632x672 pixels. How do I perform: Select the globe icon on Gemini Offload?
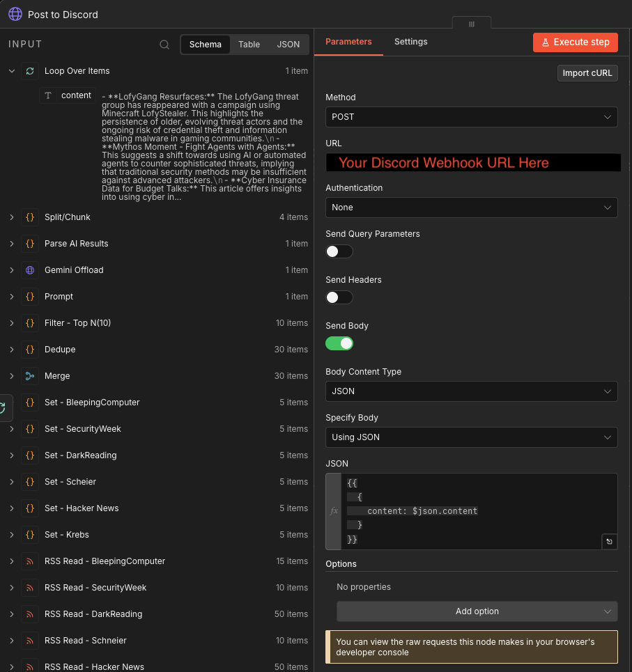[x=29, y=269]
